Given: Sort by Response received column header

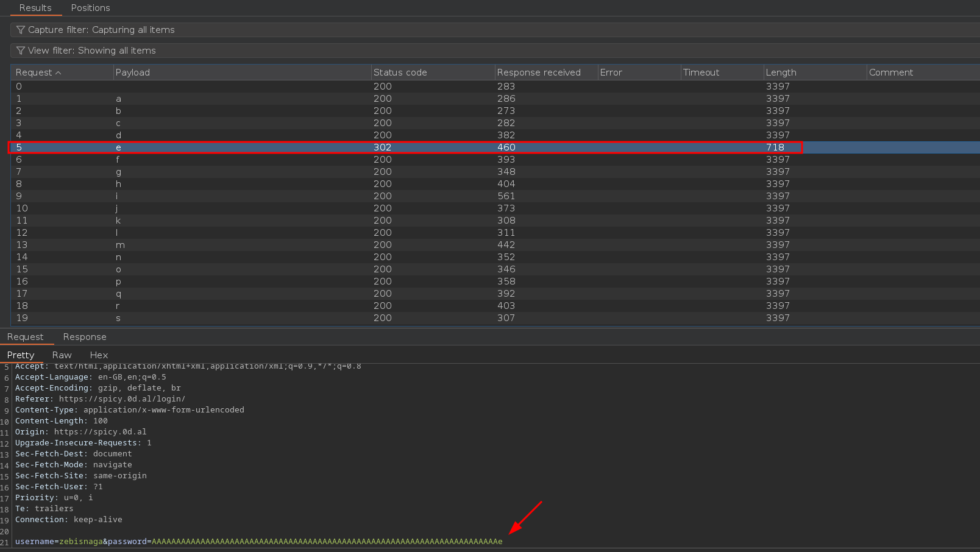Looking at the screenshot, I should pyautogui.click(x=539, y=73).
